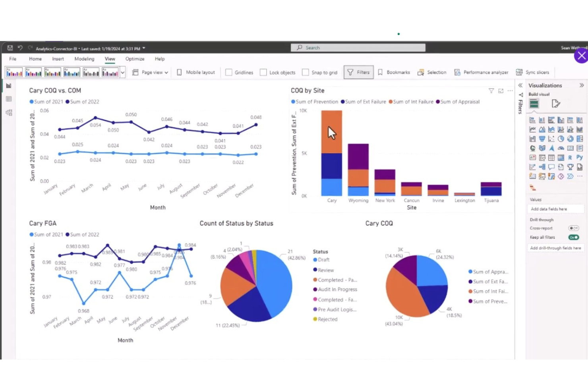Toggle the Filters pane button
This screenshot has height=392, width=588.
click(x=358, y=72)
